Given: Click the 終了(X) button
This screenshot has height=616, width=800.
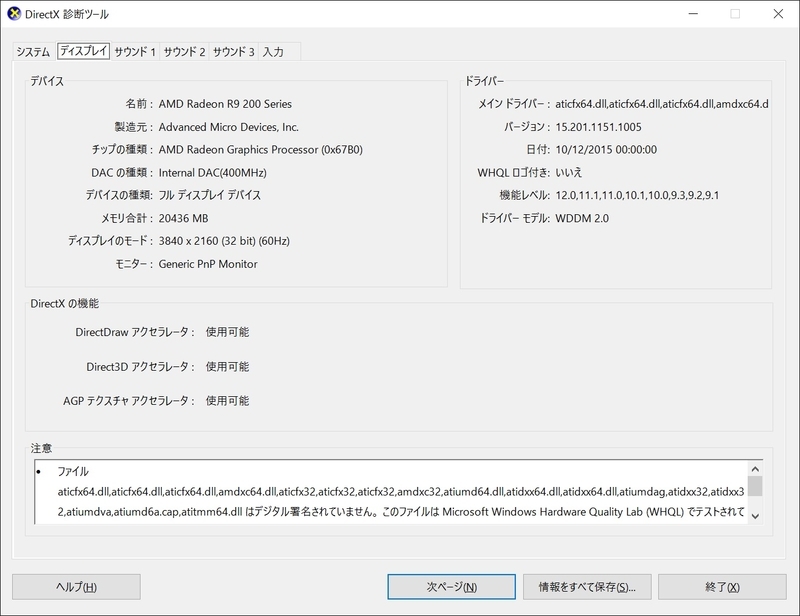Looking at the screenshot, I should click(x=722, y=587).
